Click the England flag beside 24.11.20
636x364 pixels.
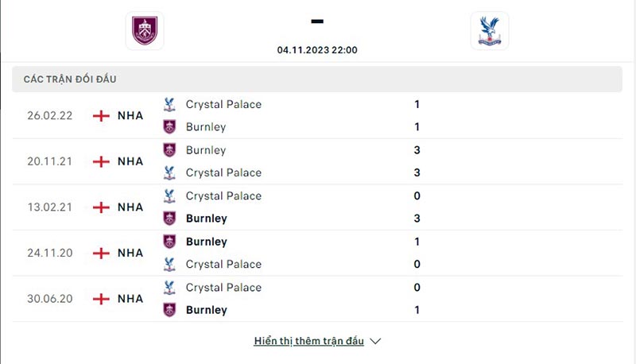(x=101, y=253)
